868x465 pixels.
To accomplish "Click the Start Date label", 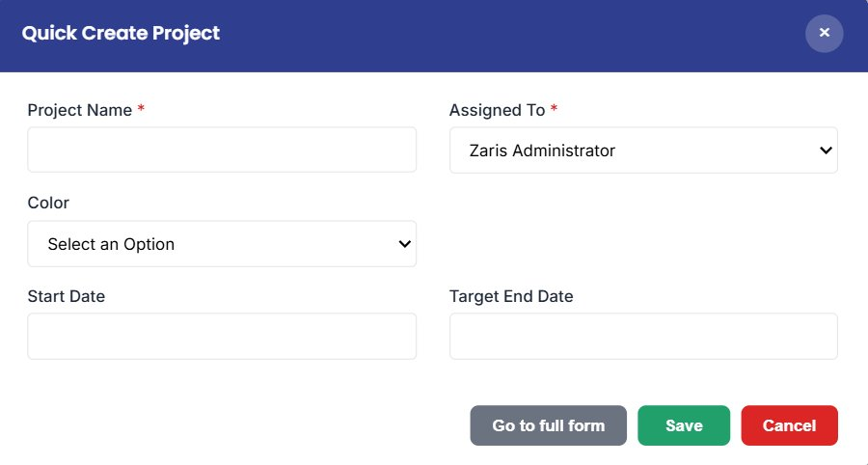I will pyautogui.click(x=67, y=296).
